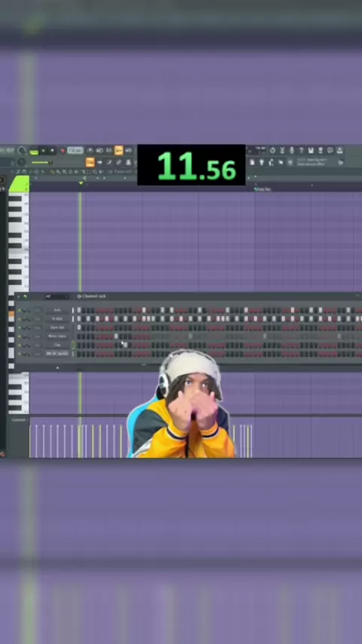The height and width of the screenshot is (644, 362).
Task: Click the red record button
Action: 63,151
